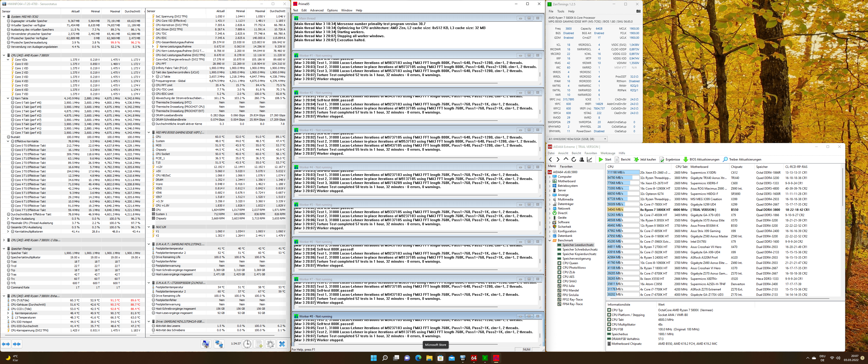Open Microsoft Edge from taskbar
This screenshot has width=868, height=364.
[x=418, y=358]
